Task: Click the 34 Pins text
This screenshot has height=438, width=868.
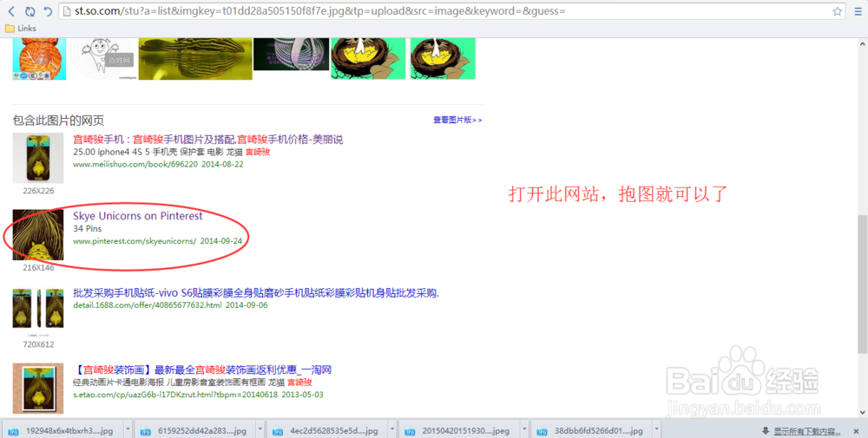Action: pyautogui.click(x=88, y=228)
